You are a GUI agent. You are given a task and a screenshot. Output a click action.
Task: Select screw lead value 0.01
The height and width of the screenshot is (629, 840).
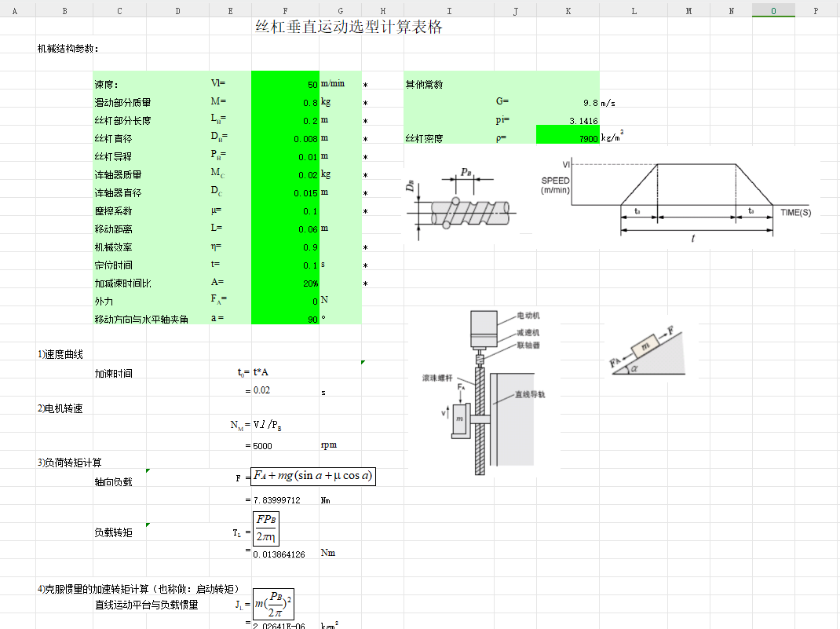tap(285, 153)
